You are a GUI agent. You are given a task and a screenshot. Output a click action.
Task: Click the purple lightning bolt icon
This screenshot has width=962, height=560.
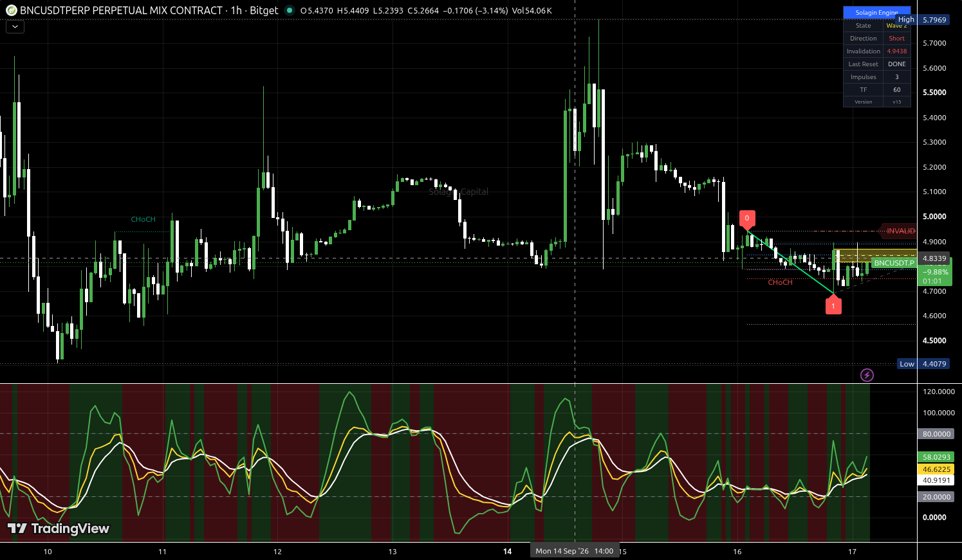[867, 375]
